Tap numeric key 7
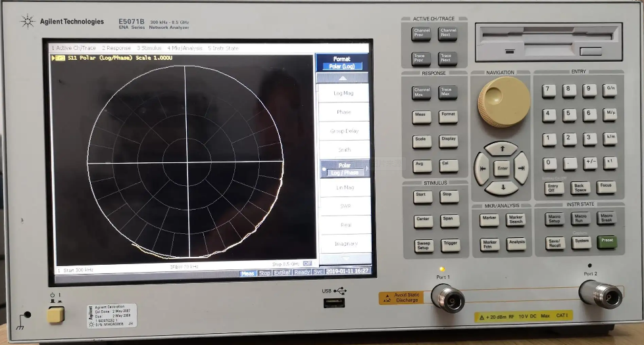This screenshot has width=644, height=345. pos(549,90)
